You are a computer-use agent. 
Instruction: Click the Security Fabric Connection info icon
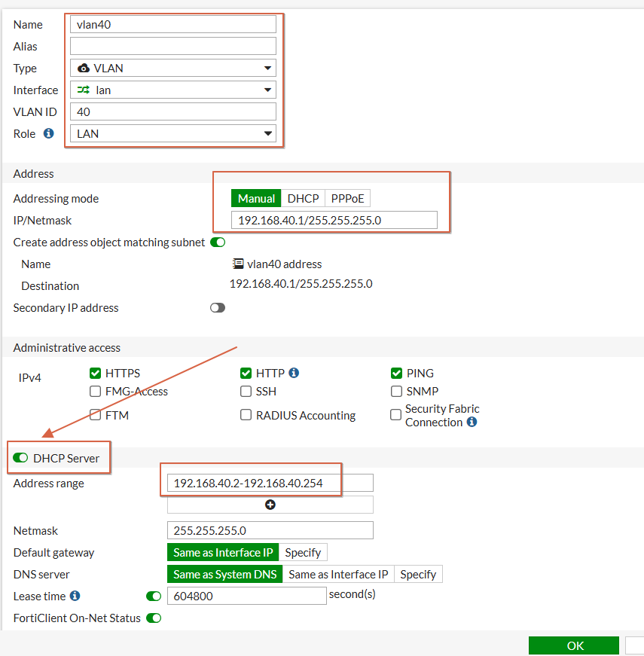pos(472,422)
